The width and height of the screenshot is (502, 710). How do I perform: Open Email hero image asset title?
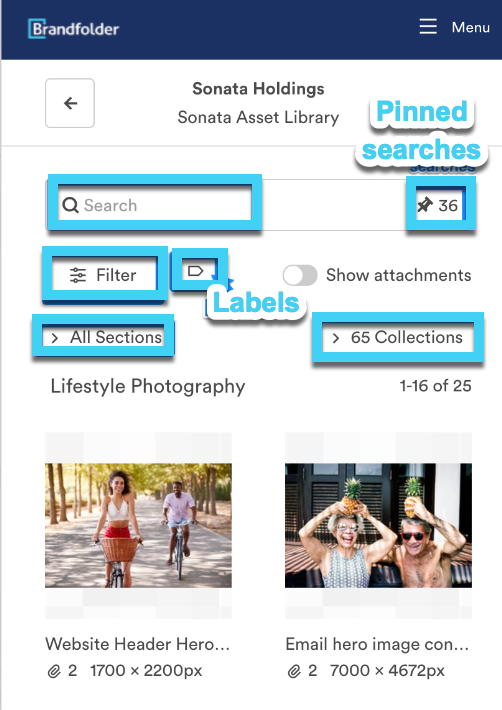(x=377, y=644)
